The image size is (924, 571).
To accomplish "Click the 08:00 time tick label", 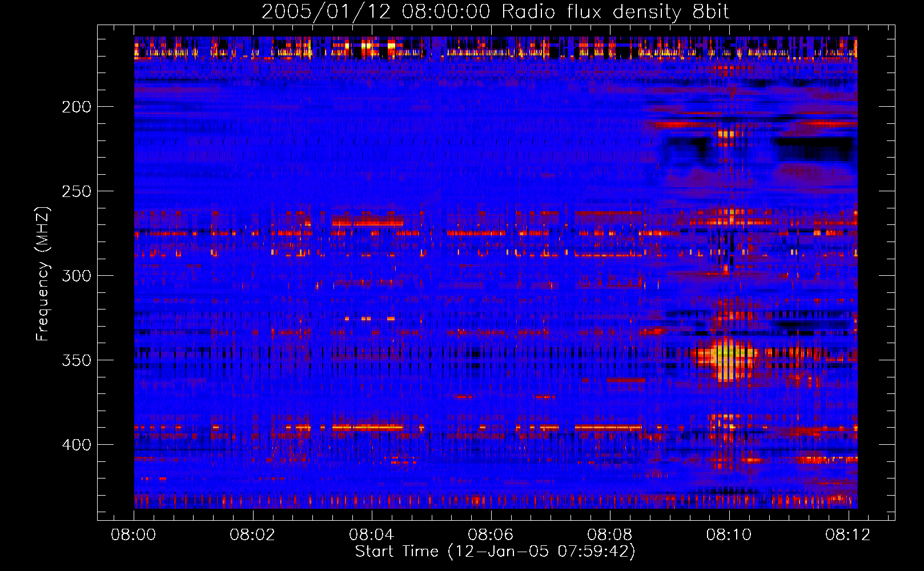I will pyautogui.click(x=134, y=534).
